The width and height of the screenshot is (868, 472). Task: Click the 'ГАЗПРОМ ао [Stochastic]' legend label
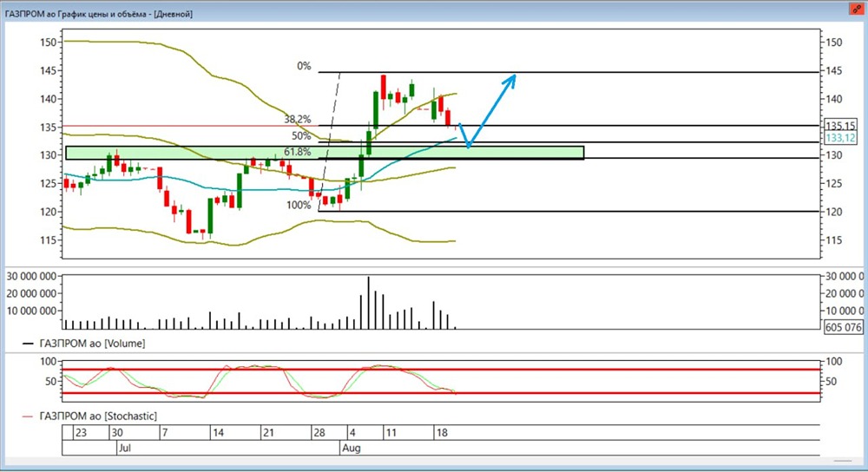98,416
